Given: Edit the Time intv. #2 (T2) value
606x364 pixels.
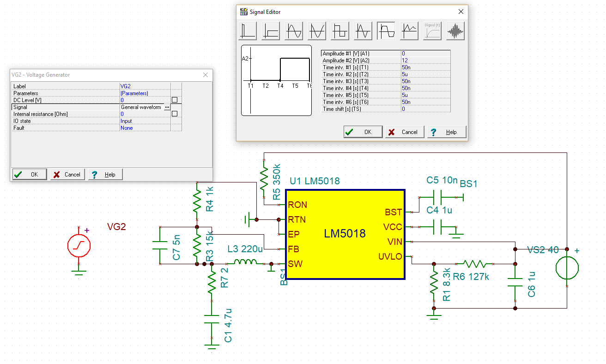Looking at the screenshot, I should pos(425,74).
